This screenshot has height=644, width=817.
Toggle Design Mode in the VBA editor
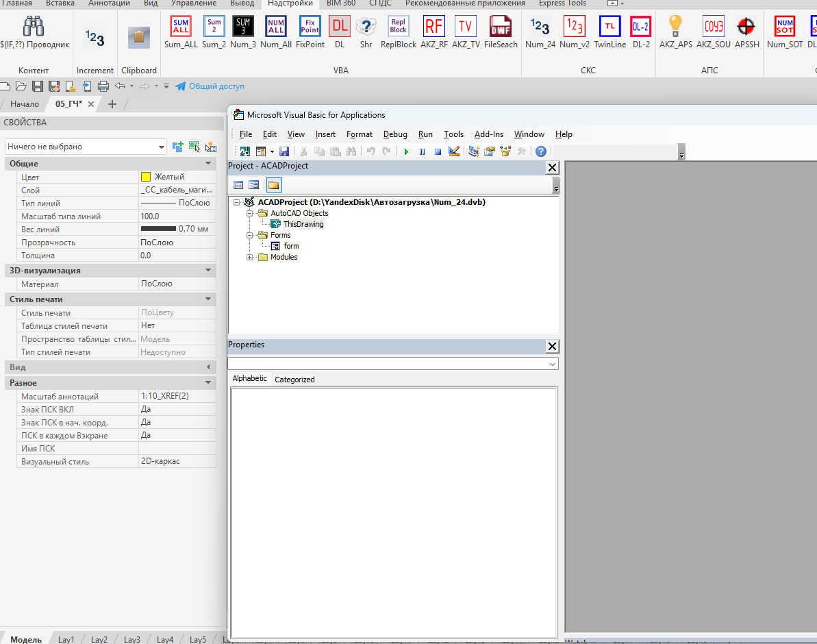point(454,151)
